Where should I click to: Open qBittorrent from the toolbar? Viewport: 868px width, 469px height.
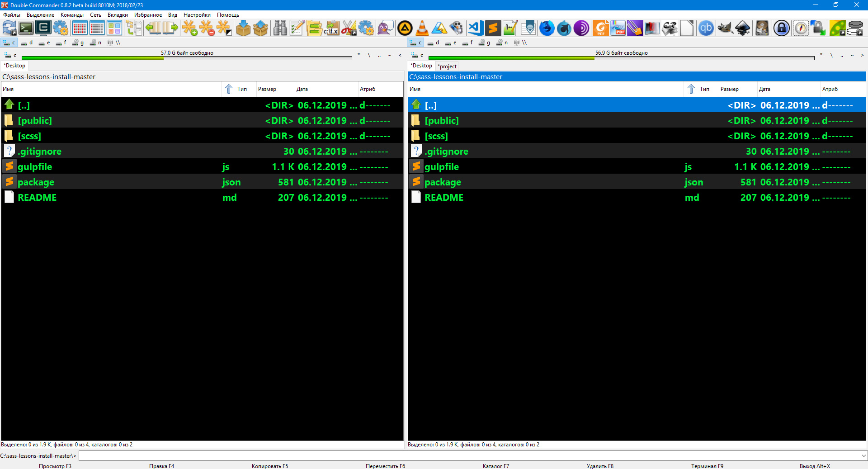706,28
